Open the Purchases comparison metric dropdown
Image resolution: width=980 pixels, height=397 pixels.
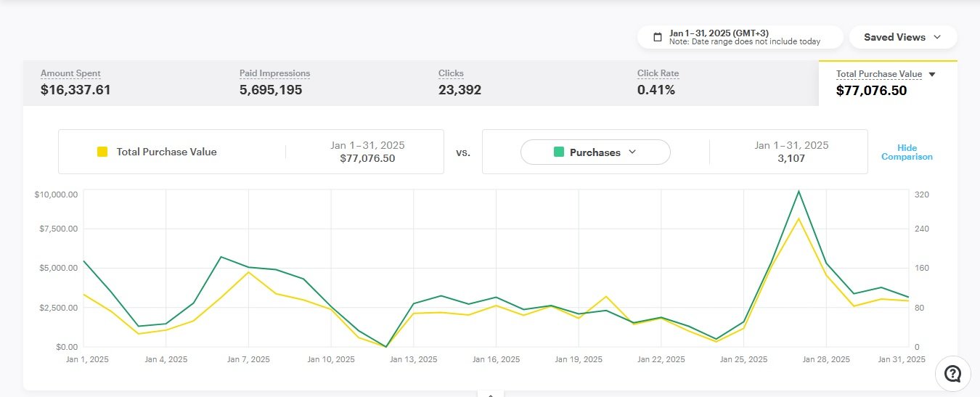(x=595, y=152)
